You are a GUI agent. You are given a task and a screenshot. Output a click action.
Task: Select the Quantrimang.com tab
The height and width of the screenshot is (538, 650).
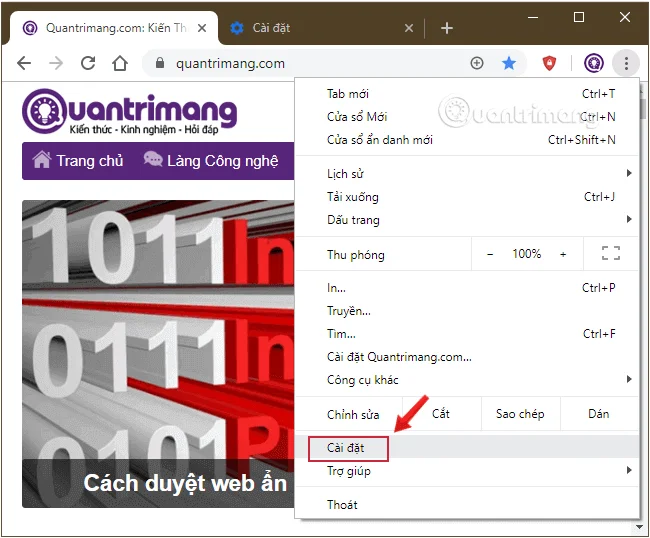114,28
